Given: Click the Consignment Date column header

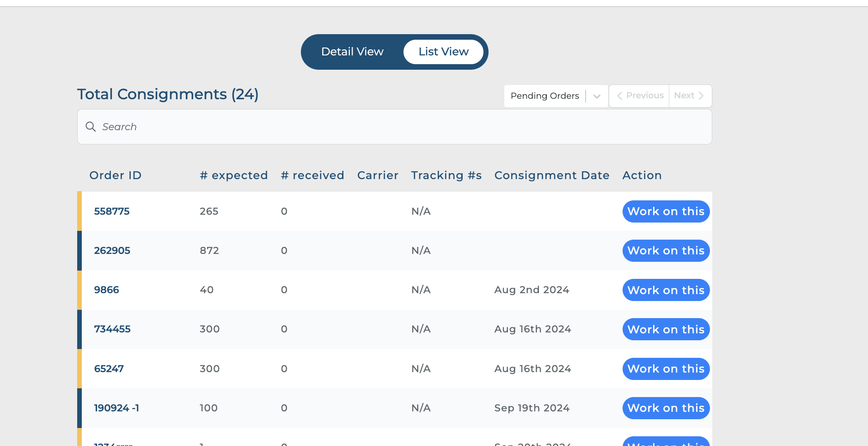Looking at the screenshot, I should click(x=552, y=175).
